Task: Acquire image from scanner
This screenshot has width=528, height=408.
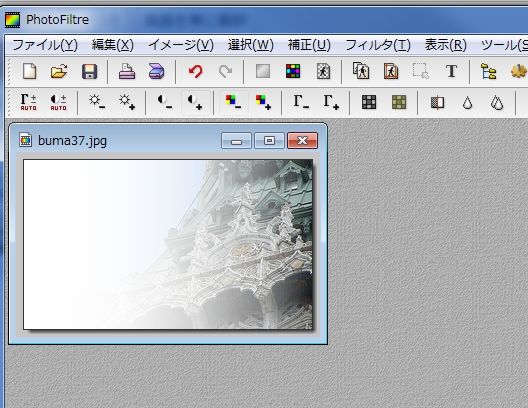Action: (156, 71)
